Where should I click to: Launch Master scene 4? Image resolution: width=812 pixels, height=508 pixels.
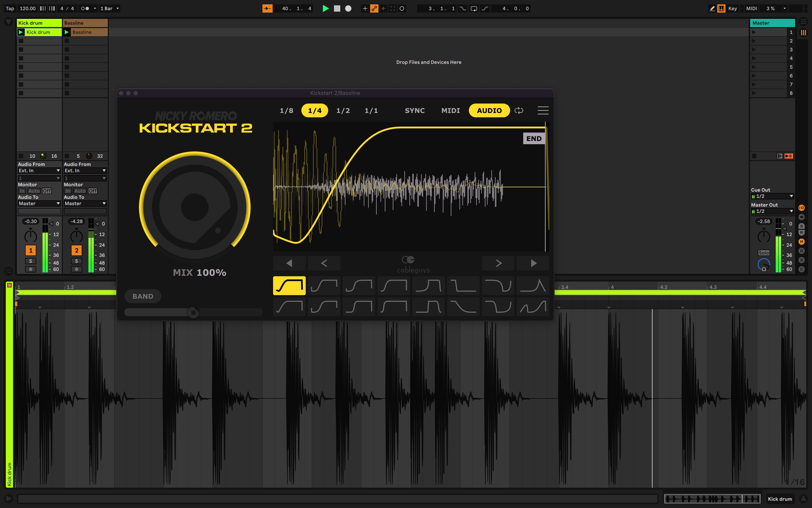pyautogui.click(x=754, y=59)
